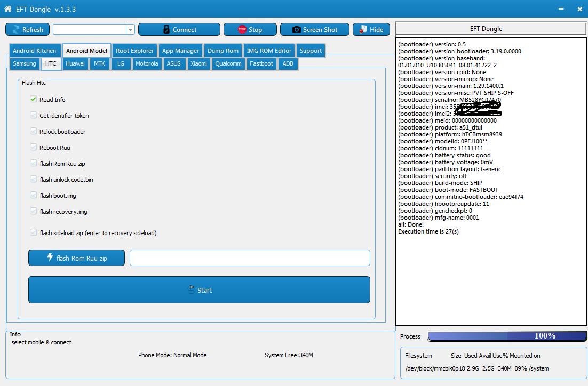Select the Samsung sub-tab
Viewport: 588px width, 386px height.
click(x=25, y=63)
